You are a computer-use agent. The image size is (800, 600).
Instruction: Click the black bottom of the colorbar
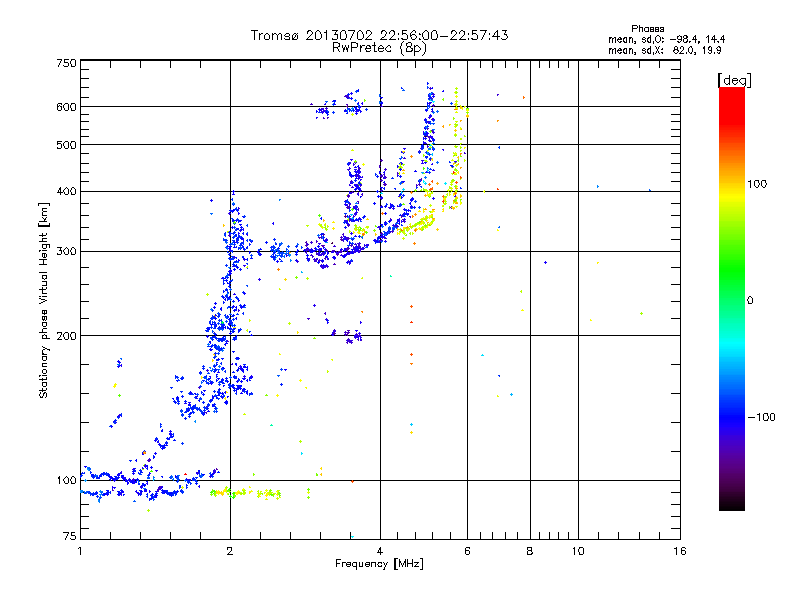pyautogui.click(x=732, y=503)
